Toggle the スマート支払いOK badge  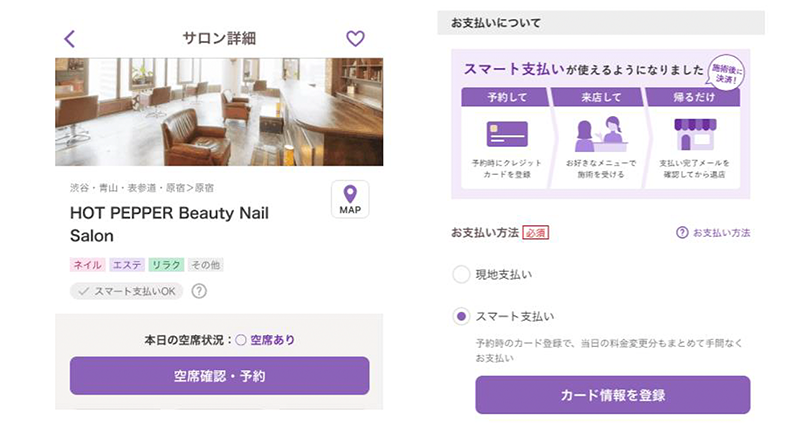click(x=128, y=291)
